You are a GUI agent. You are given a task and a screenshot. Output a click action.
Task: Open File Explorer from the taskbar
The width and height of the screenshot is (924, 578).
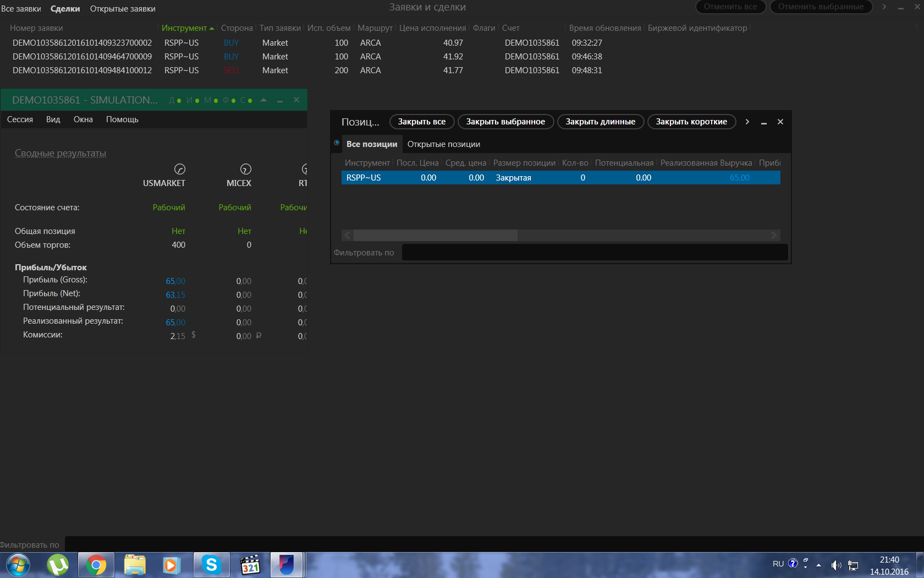[x=135, y=565]
